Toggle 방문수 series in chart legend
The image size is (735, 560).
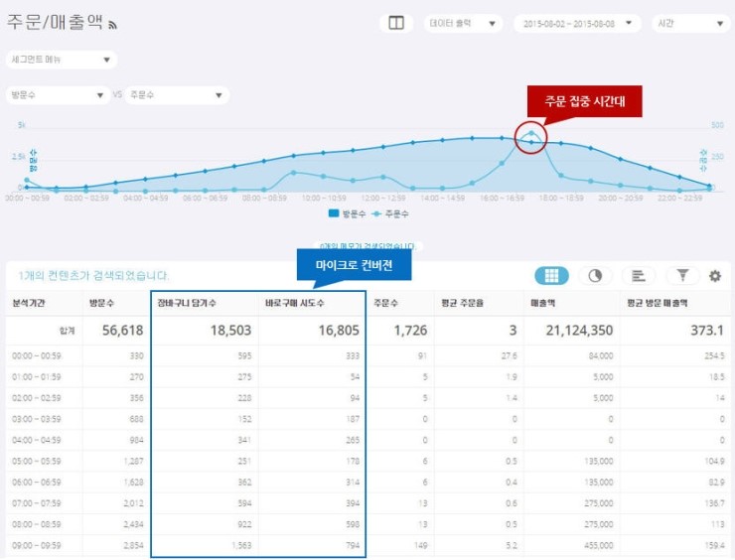pos(348,213)
